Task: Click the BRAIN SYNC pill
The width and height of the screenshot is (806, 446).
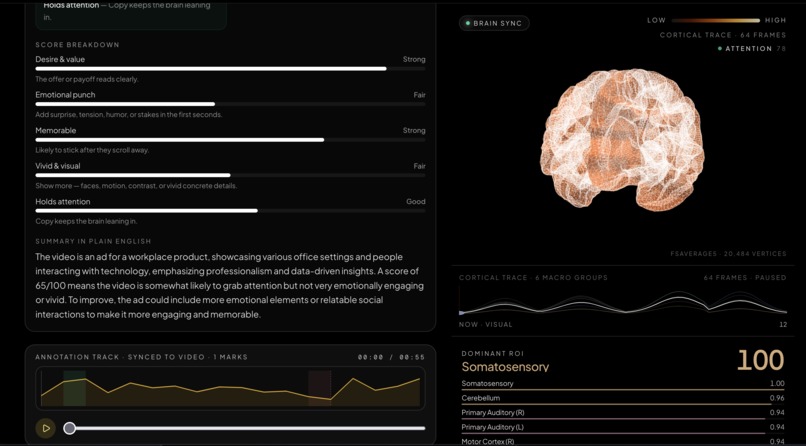Action: click(x=494, y=23)
